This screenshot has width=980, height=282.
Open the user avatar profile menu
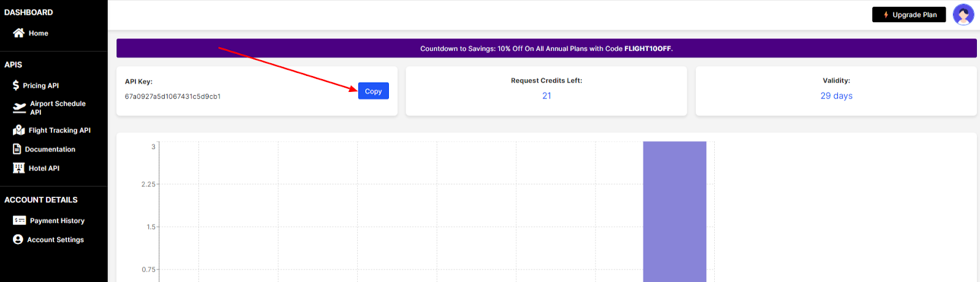963,14
